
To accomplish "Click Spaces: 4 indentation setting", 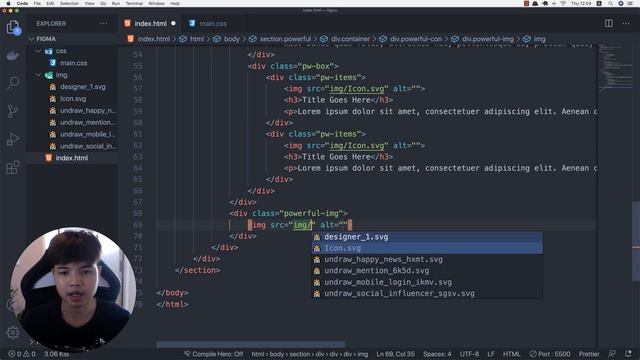I will (437, 354).
